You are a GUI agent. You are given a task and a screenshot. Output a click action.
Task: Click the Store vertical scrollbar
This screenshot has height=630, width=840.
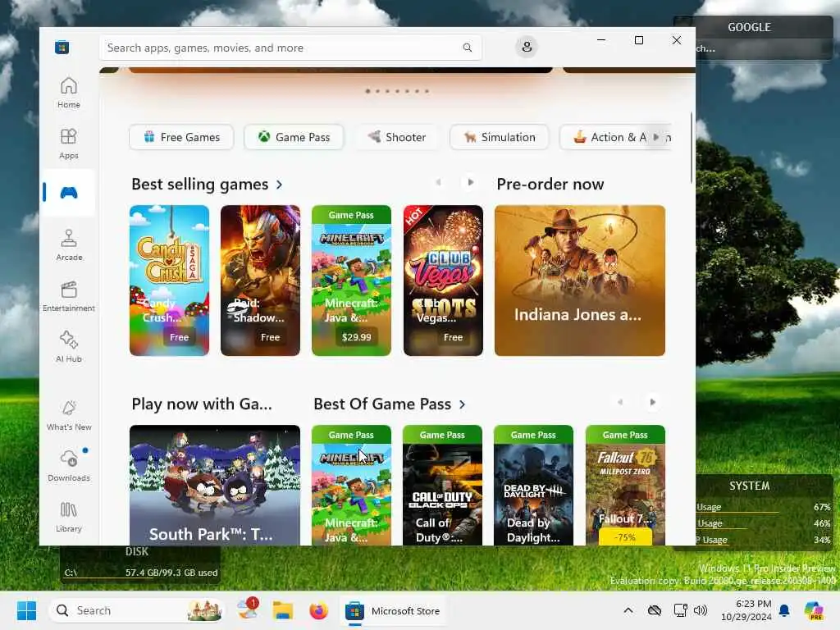(x=691, y=148)
